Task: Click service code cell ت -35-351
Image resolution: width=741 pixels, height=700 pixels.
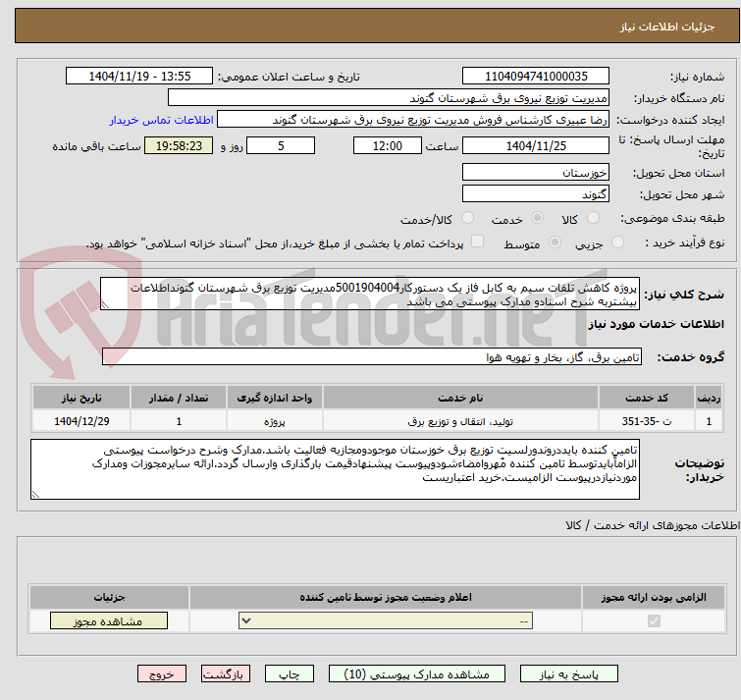Action: tap(647, 421)
